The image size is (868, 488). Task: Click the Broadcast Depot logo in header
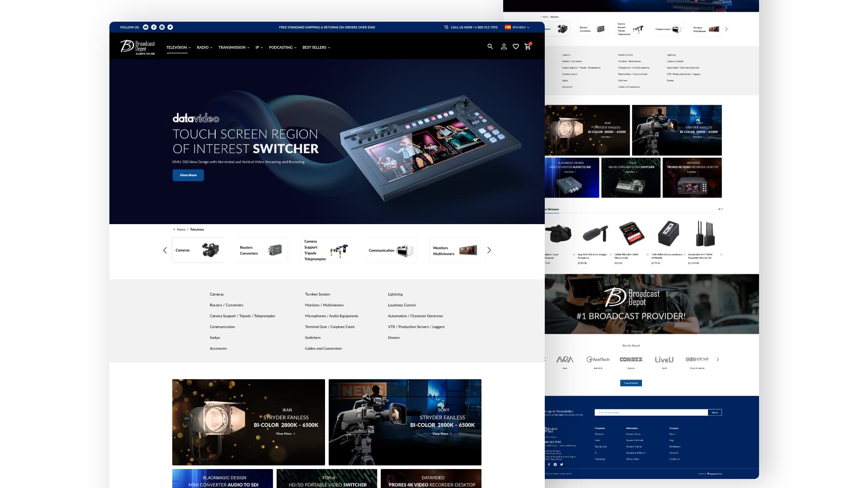tap(138, 47)
